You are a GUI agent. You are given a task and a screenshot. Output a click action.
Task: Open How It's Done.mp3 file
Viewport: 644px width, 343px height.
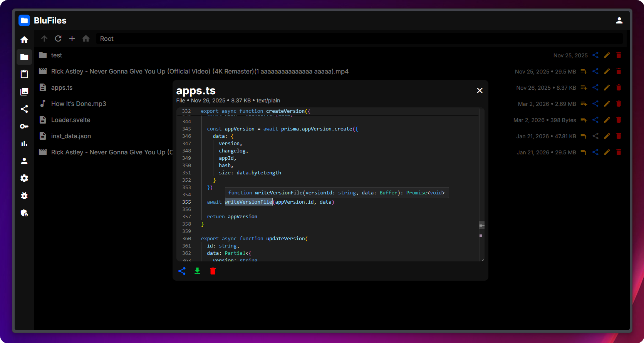(79, 104)
